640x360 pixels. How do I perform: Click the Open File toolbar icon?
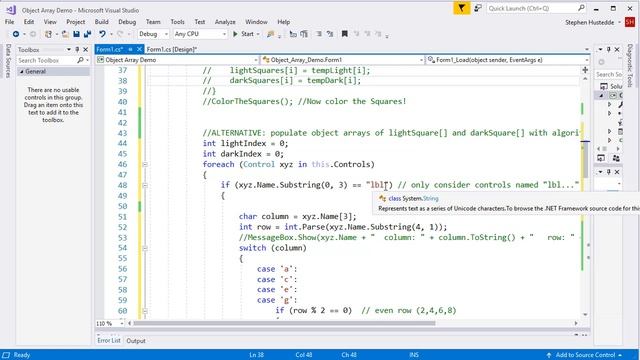pos(65,34)
